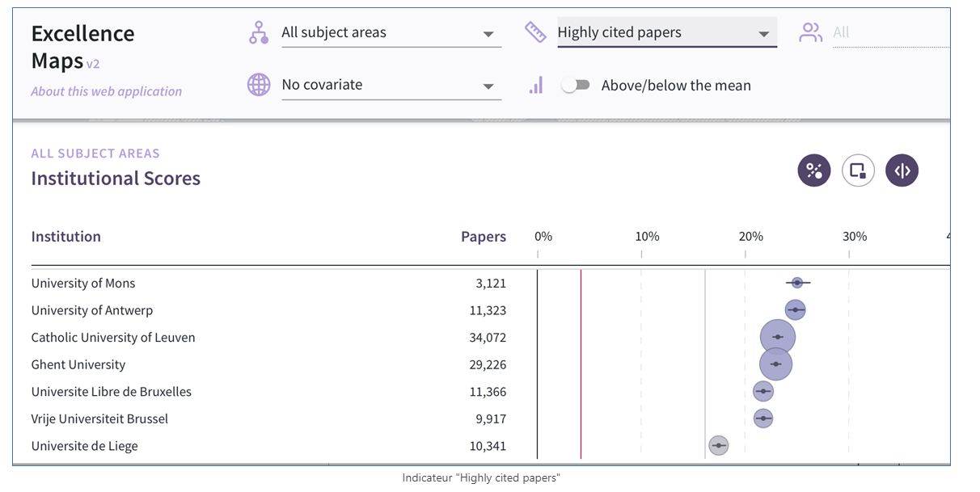Click the ruler indicator icon
980x492 pixels.
(535, 32)
